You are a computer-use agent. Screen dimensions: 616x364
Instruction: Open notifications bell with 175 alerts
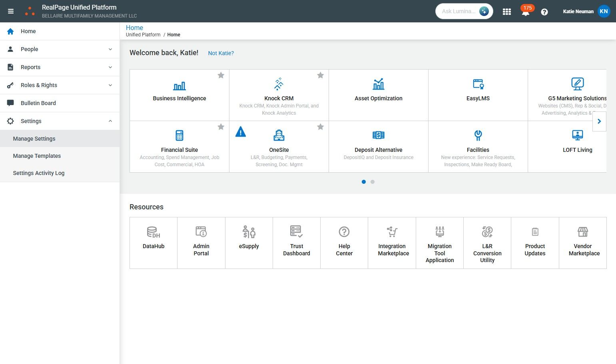[526, 11]
